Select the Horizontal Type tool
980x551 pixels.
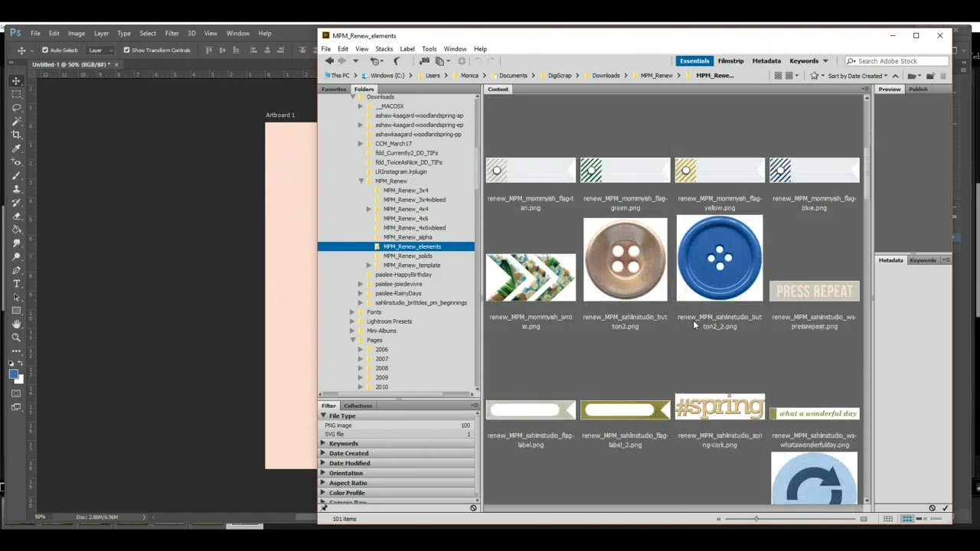[x=16, y=284]
